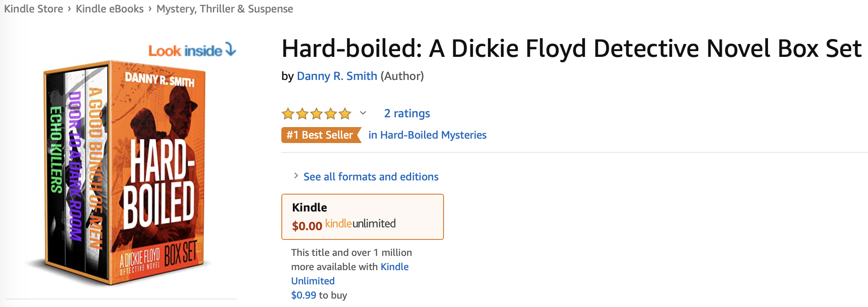Click See all formats and editions

click(x=371, y=177)
